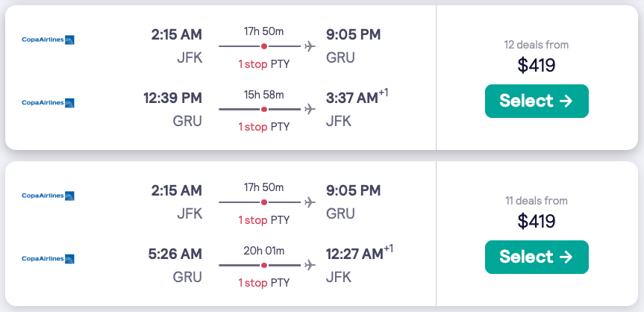Click the 15h 58m duration label

(263, 94)
